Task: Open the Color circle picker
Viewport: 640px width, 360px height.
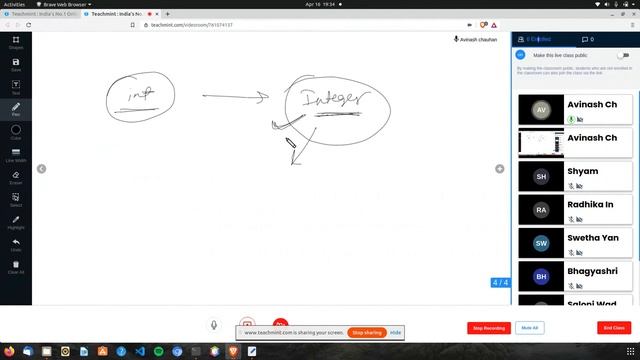Action: [16, 132]
